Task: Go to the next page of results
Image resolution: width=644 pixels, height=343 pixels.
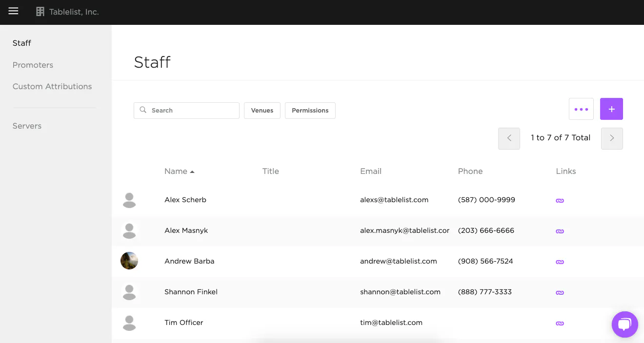Action: (612, 138)
